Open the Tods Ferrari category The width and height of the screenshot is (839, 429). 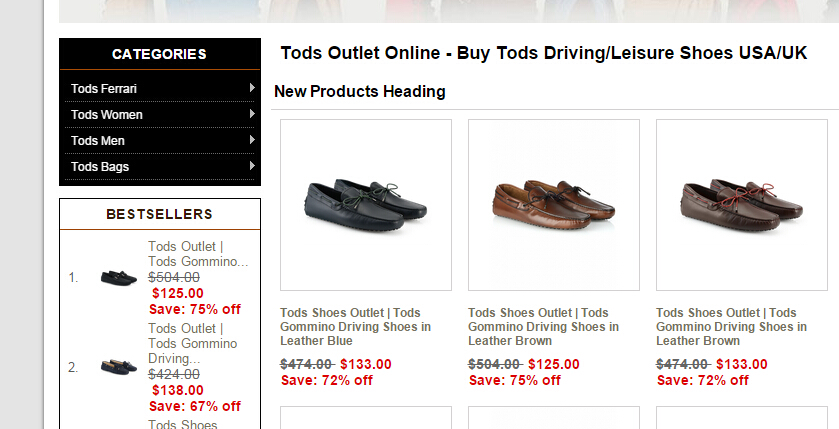[x=104, y=89]
